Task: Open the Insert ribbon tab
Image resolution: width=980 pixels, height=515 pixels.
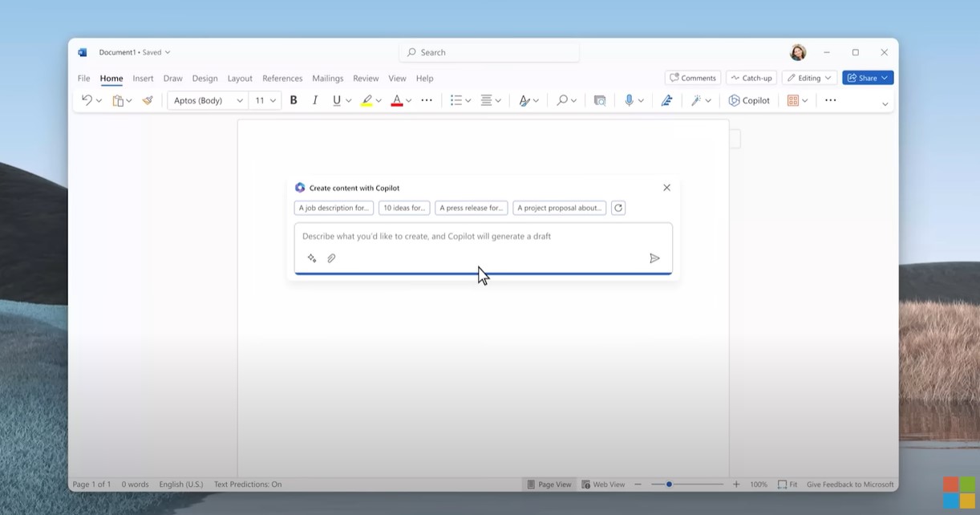Action: pos(143,79)
